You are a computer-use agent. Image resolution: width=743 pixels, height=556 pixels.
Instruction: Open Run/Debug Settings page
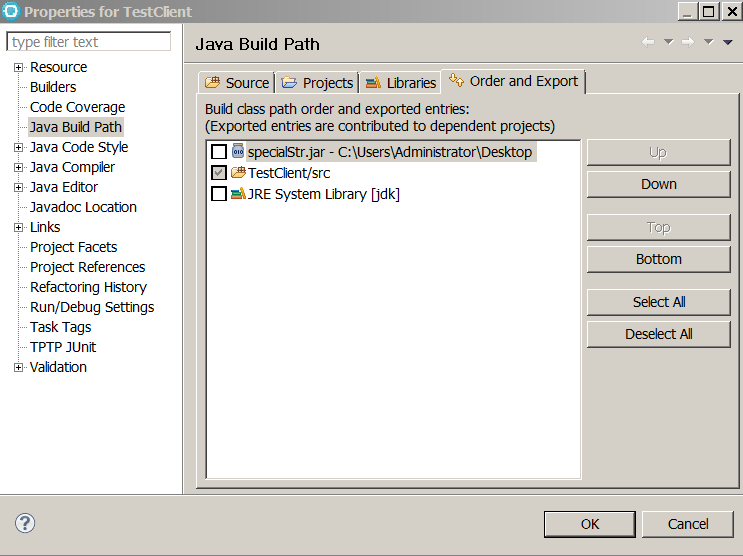coord(92,307)
